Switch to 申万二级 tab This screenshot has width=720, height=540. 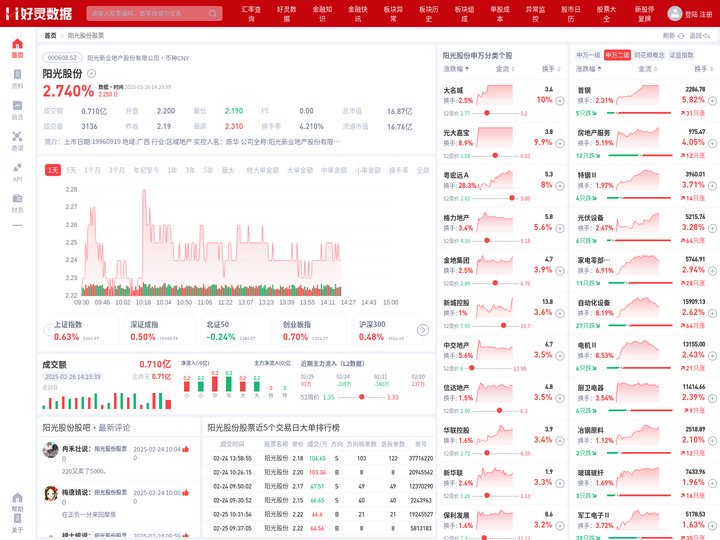[x=617, y=55]
